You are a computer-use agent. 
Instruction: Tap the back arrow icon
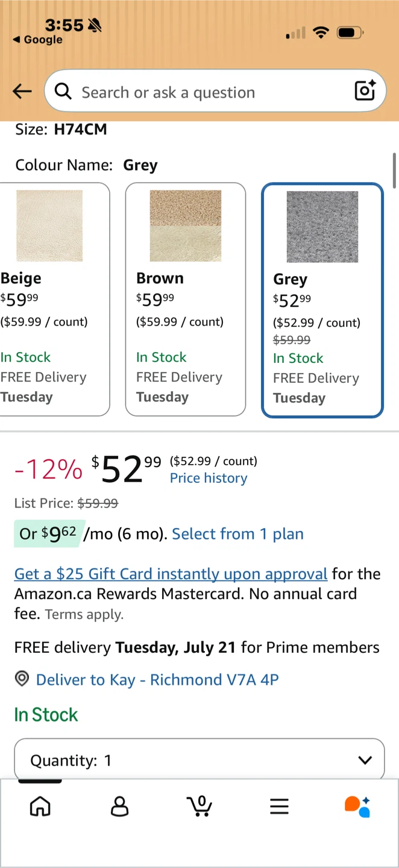coord(22,91)
